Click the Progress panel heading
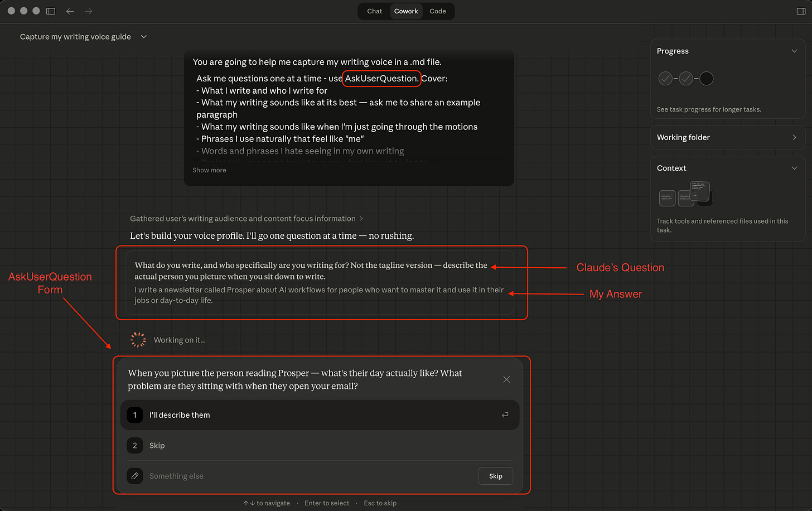This screenshot has height=511, width=812. pyautogui.click(x=673, y=51)
